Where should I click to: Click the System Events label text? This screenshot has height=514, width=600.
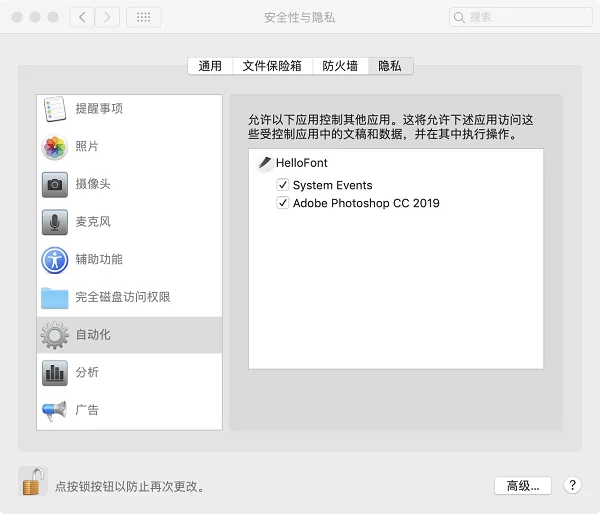[333, 185]
